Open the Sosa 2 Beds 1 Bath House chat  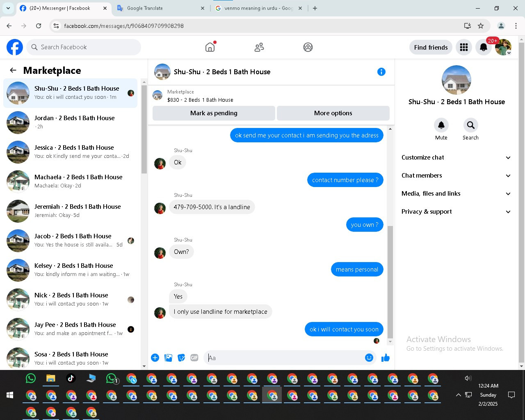[71, 358]
